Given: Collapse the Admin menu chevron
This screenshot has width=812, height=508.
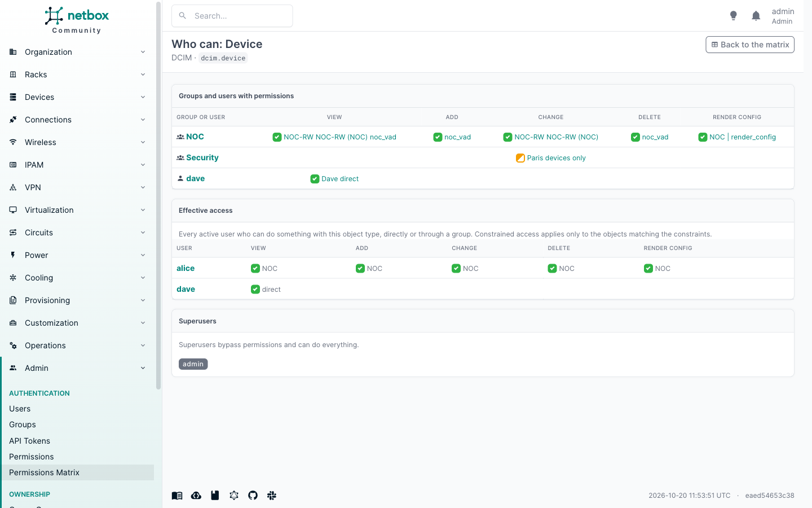Looking at the screenshot, I should [x=143, y=368].
